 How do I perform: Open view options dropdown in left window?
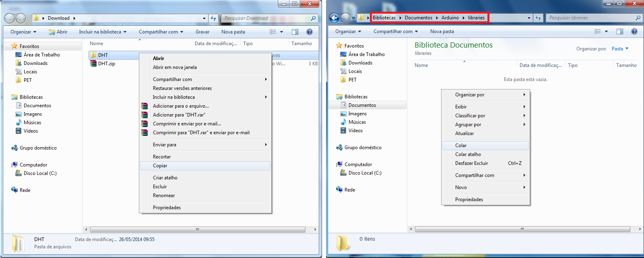[x=281, y=32]
